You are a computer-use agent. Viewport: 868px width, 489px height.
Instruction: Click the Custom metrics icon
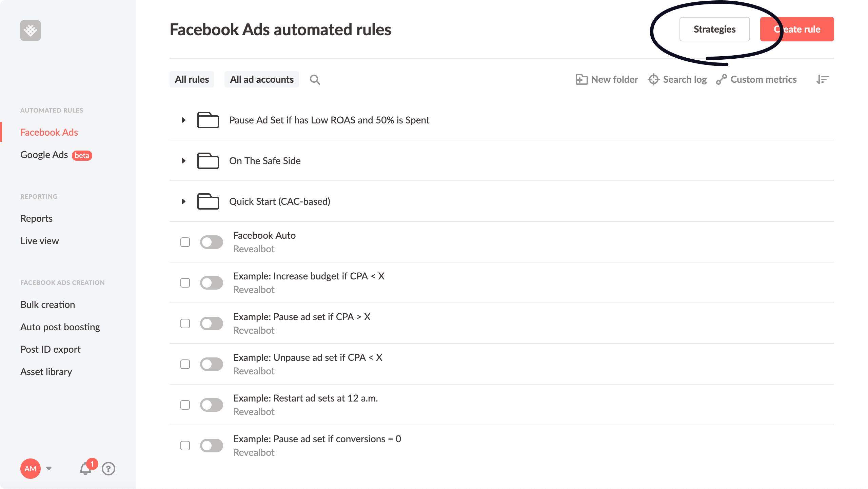pyautogui.click(x=721, y=79)
